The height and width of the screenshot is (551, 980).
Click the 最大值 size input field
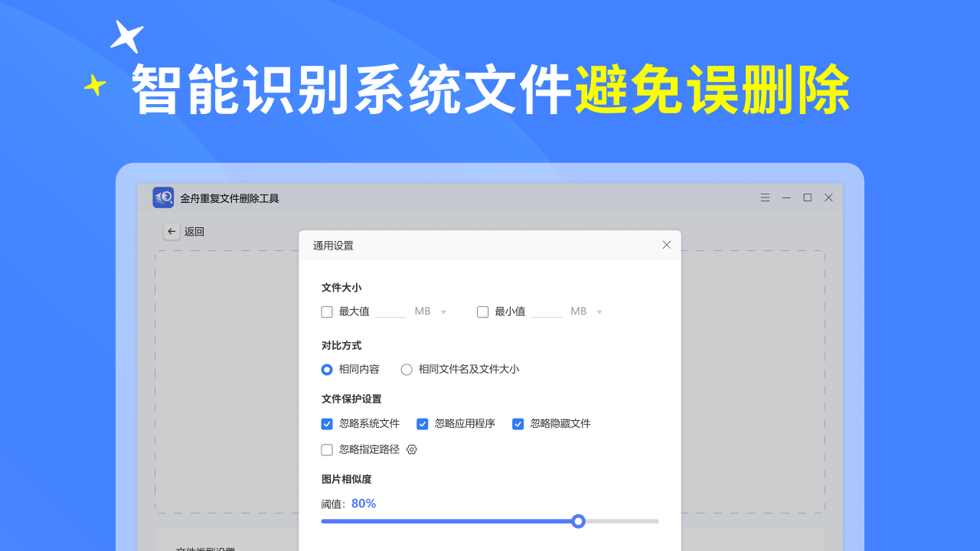(x=390, y=311)
